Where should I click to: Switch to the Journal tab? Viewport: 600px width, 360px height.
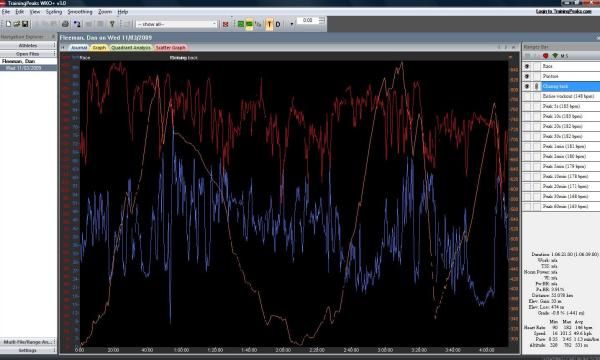79,47
